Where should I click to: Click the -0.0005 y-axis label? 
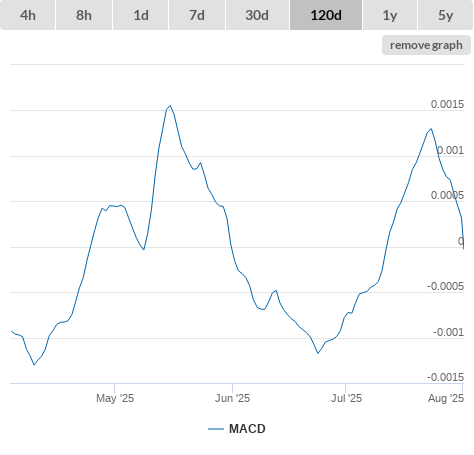445,286
